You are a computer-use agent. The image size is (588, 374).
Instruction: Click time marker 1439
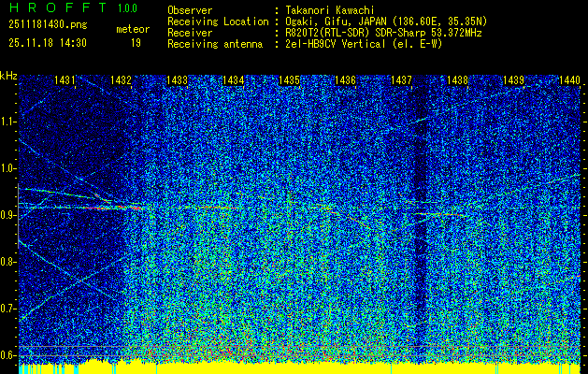pos(513,80)
